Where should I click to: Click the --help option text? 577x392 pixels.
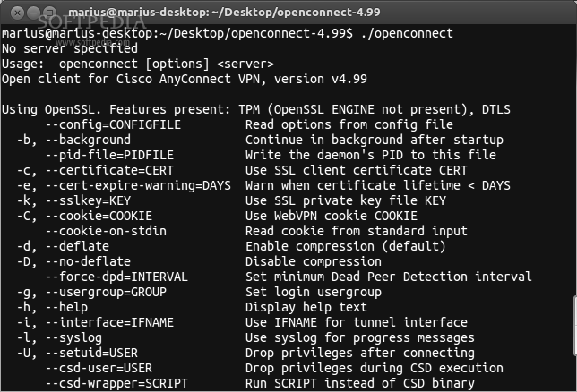click(66, 307)
